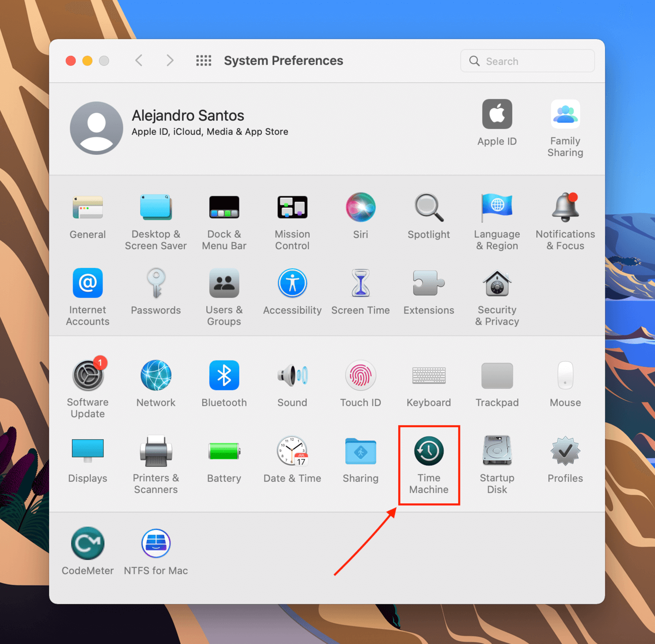
Task: Click the magnifying glass in Search field
Action: click(474, 61)
